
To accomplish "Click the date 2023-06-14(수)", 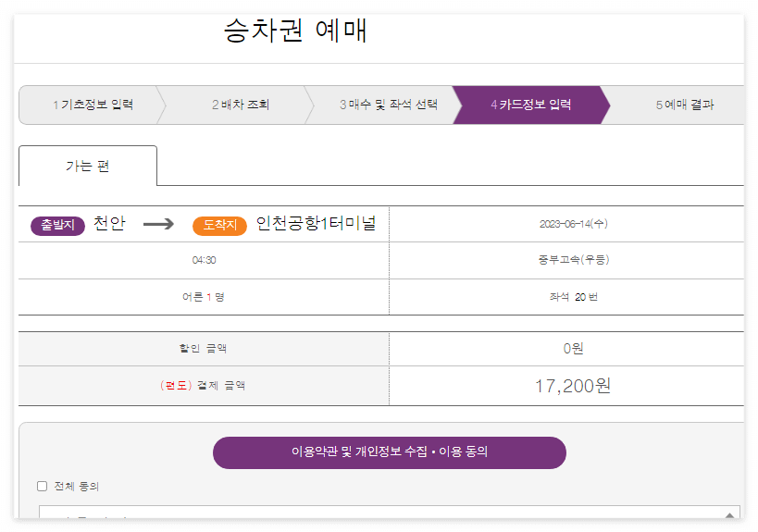I will tap(573, 224).
